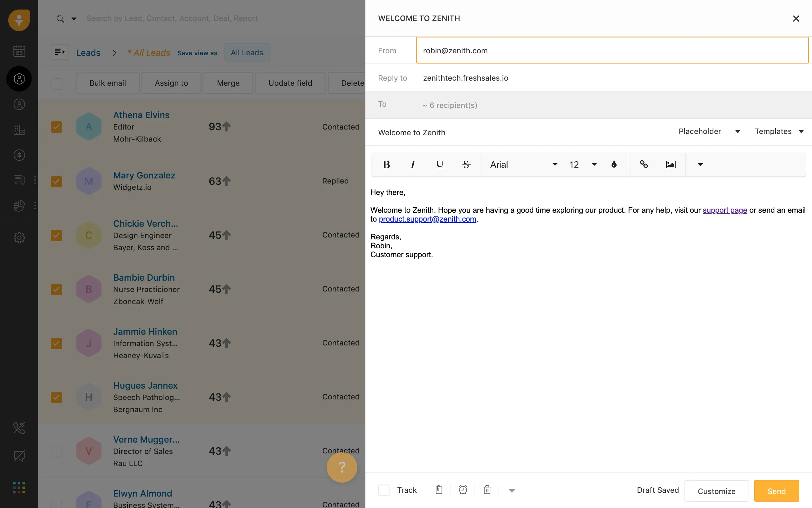Uncheck Chickie Verch checkbox
This screenshot has width=812, height=508.
[56, 235]
